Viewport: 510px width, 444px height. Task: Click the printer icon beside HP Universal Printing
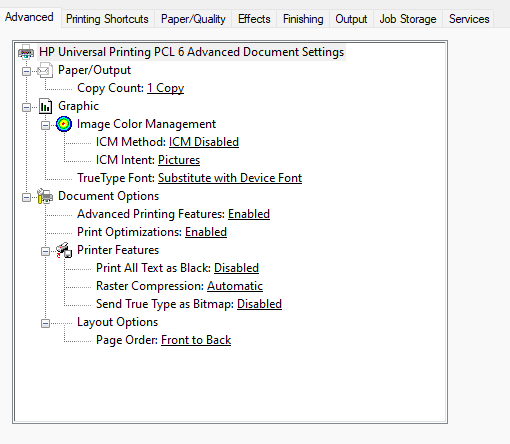[x=26, y=52]
